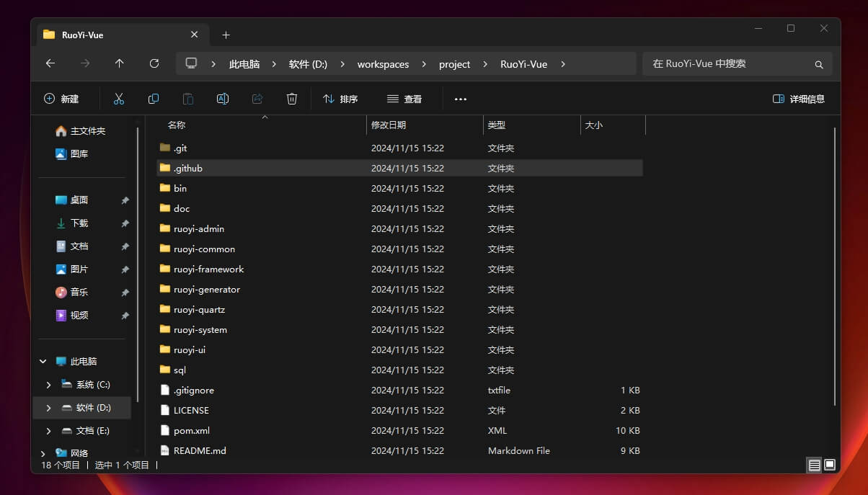
Task: Go back with the left arrow
Action: coord(50,63)
